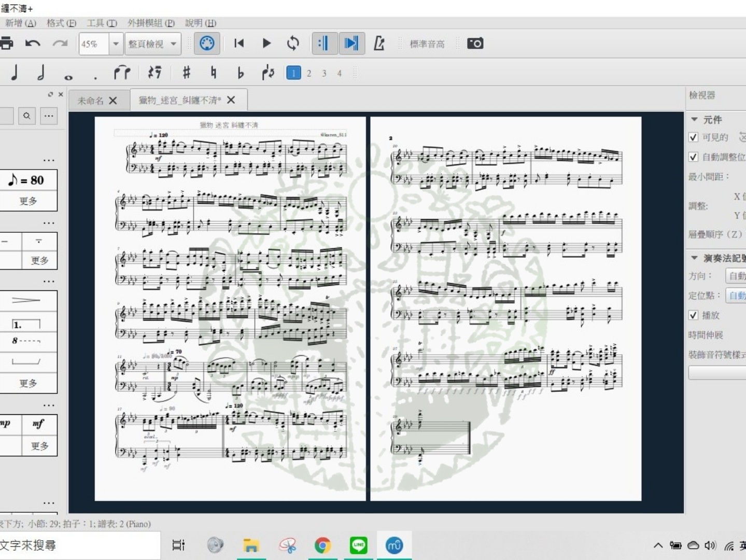
Task: Apply a flat accidental
Action: [x=240, y=73]
